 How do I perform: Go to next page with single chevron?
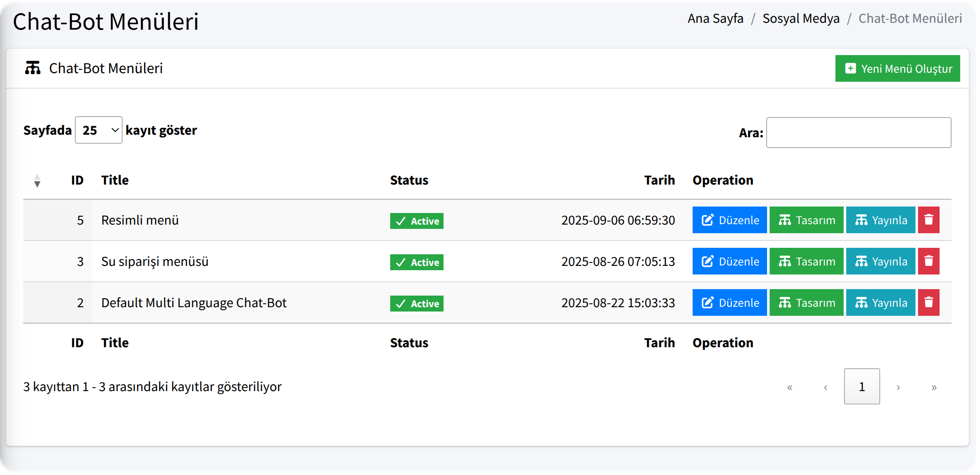898,387
